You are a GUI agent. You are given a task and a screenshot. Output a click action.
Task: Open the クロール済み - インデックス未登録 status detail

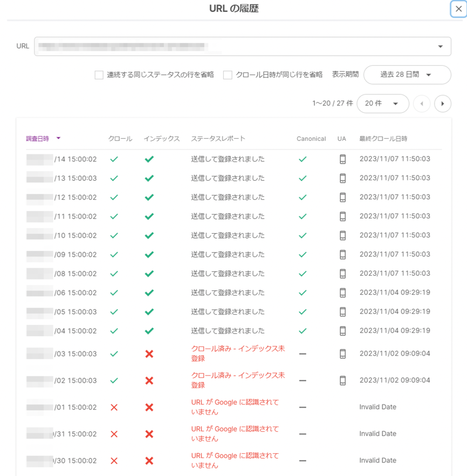(225, 353)
